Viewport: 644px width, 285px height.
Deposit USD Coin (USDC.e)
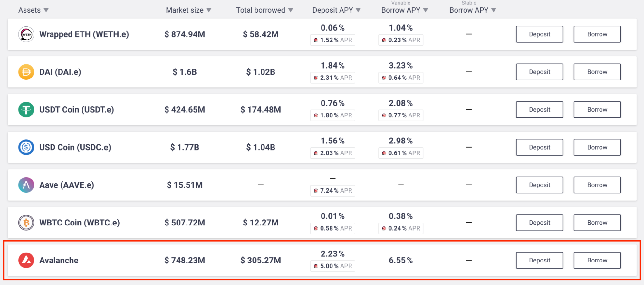540,147
